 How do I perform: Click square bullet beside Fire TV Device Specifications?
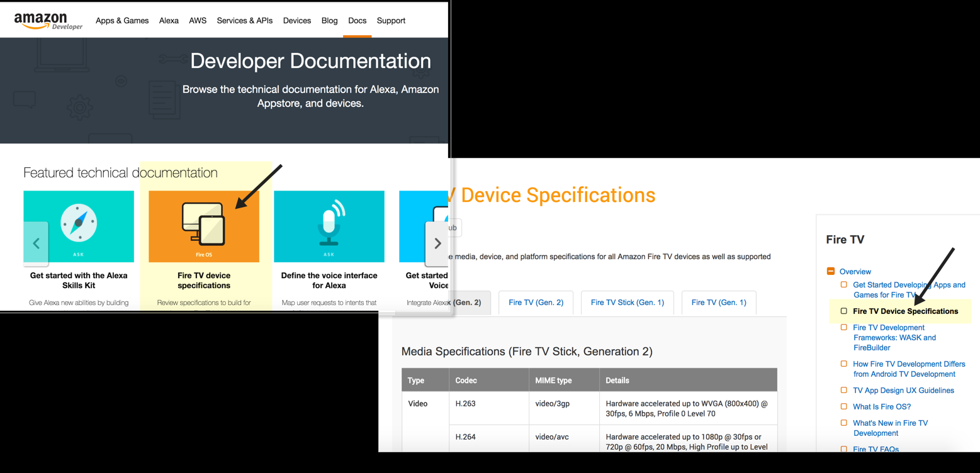coord(844,311)
